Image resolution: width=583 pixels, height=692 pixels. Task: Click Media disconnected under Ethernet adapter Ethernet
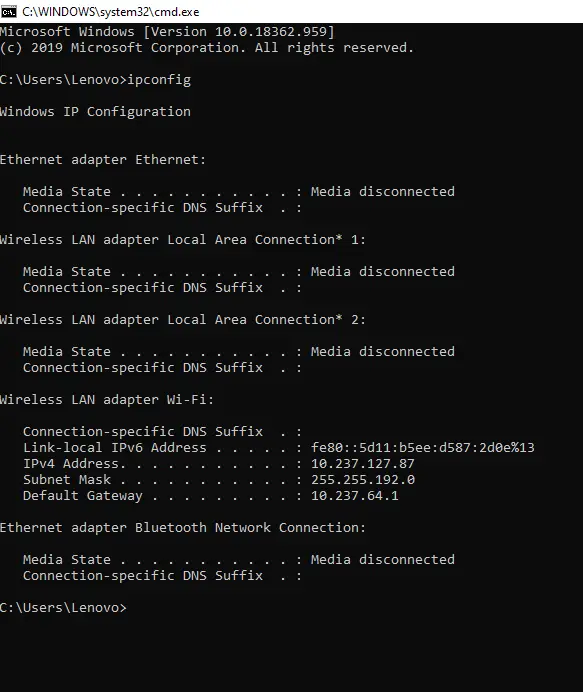383,192
